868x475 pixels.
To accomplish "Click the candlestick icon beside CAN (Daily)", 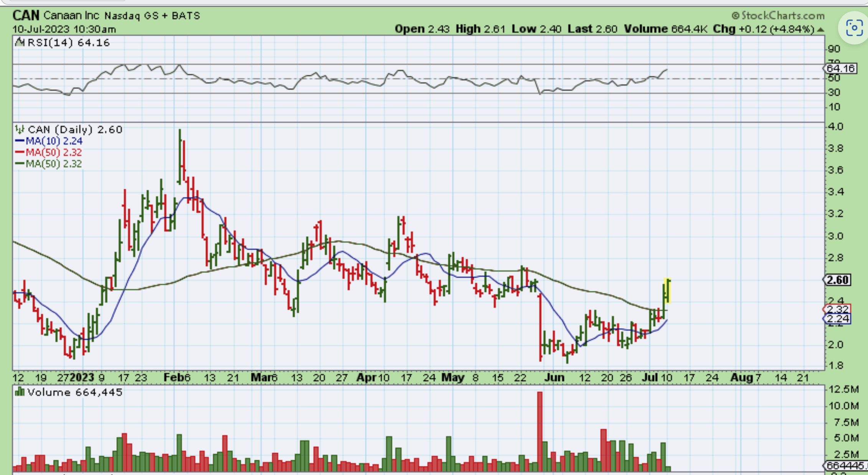I will coord(19,129).
